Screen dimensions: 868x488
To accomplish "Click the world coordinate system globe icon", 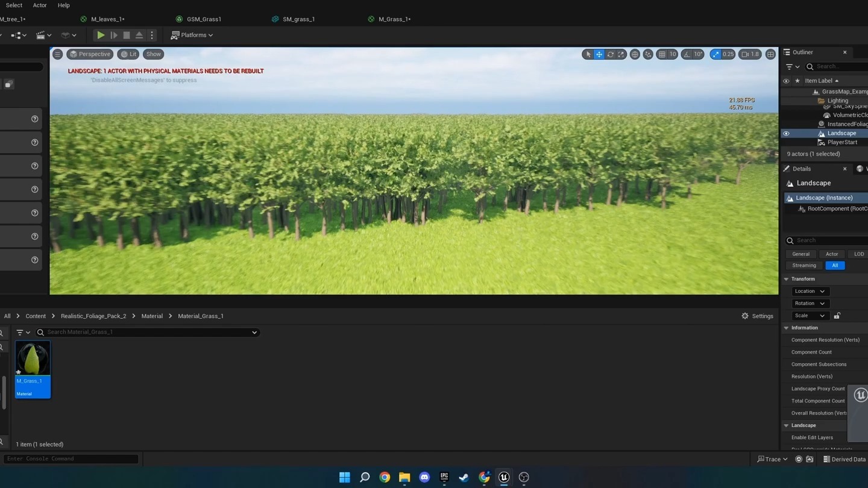I will [635, 54].
